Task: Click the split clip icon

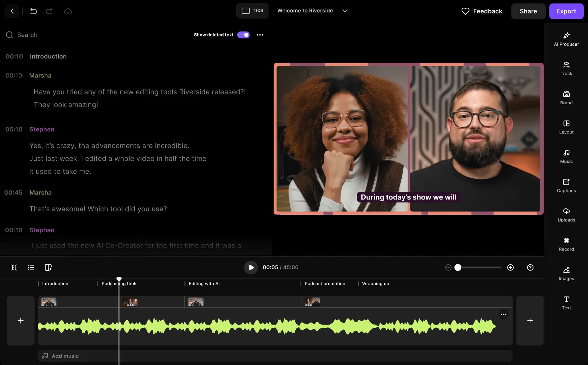Action: [x=14, y=267]
